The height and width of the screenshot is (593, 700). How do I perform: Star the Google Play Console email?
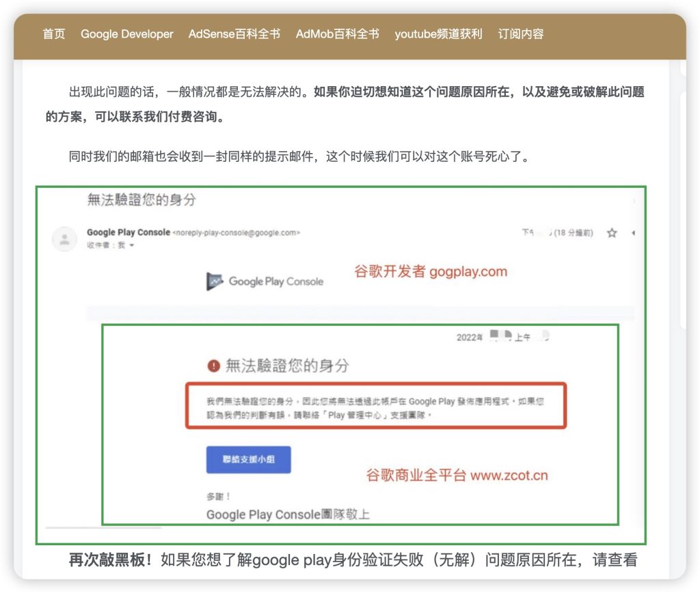612,232
